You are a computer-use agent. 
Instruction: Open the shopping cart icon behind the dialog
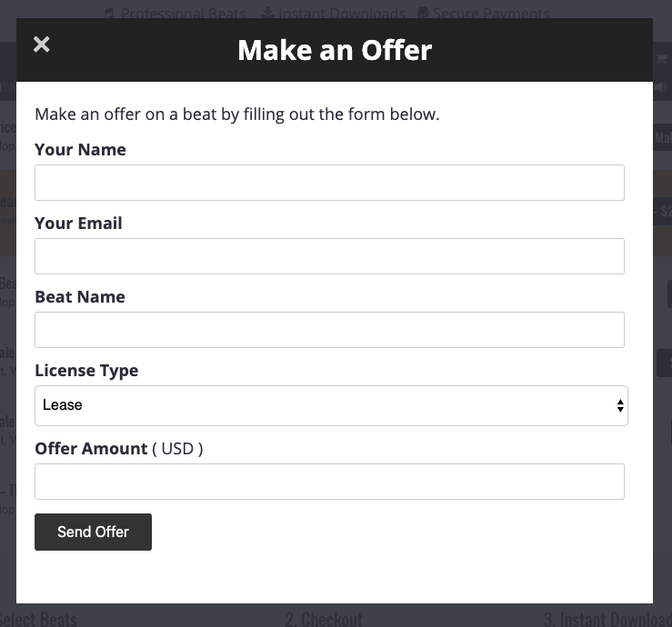662,59
